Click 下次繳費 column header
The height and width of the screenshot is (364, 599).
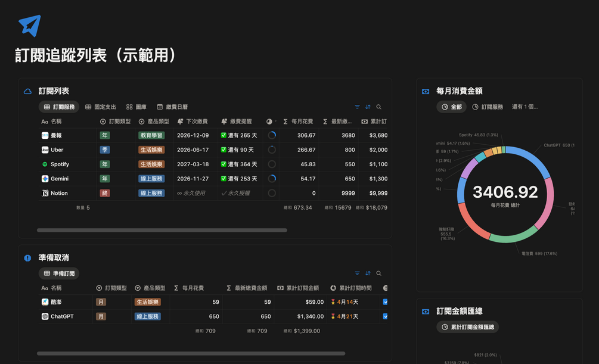(x=193, y=122)
